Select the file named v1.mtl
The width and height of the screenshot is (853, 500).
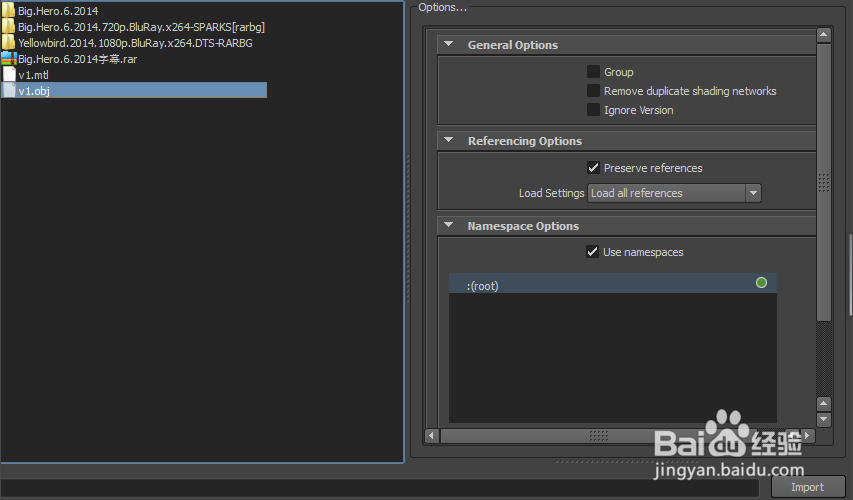(33, 75)
